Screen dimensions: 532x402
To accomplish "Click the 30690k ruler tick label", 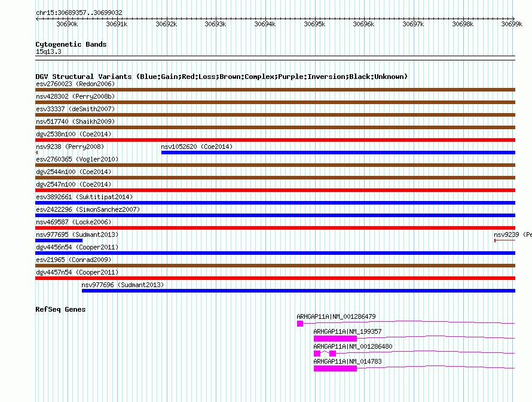I will click(x=67, y=24).
